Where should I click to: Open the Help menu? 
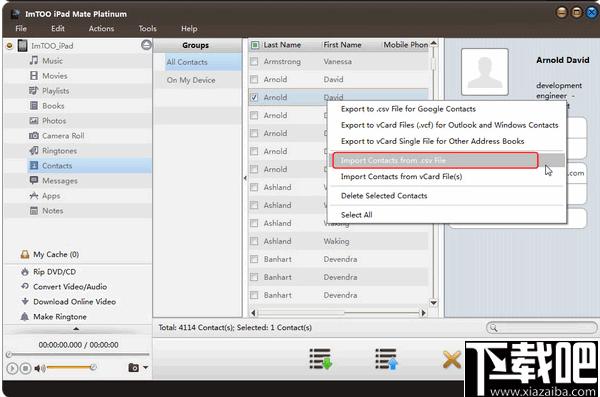tap(189, 28)
